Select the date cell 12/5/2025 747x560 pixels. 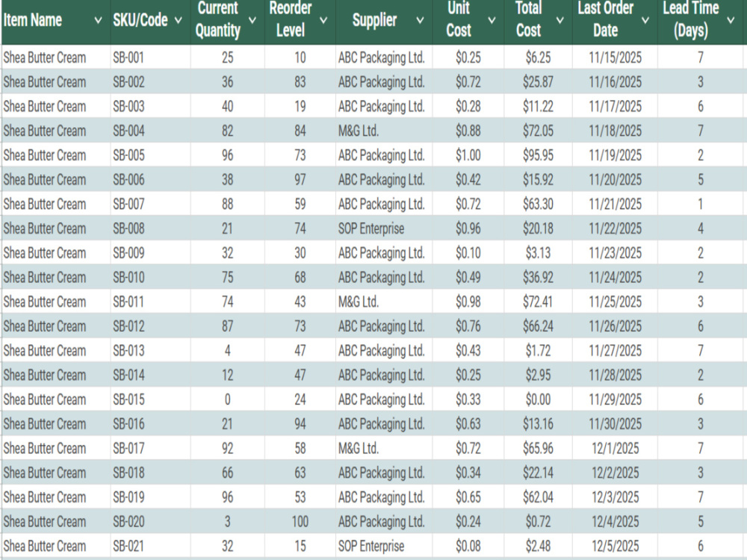pos(615,547)
